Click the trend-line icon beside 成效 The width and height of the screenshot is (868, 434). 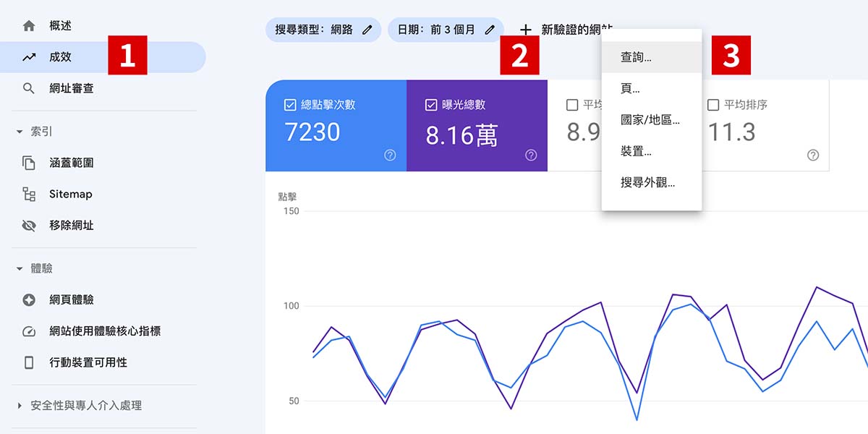click(x=29, y=57)
